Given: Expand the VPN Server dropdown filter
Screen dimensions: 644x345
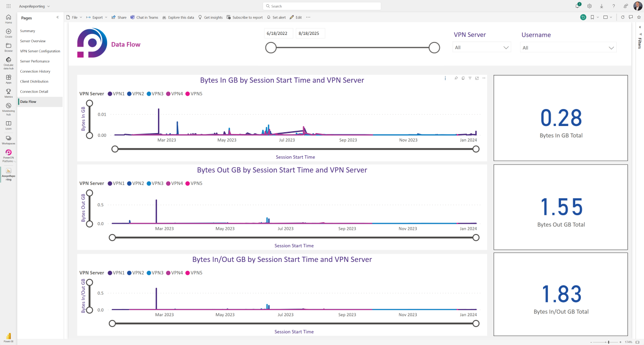Looking at the screenshot, I should click(x=481, y=48).
